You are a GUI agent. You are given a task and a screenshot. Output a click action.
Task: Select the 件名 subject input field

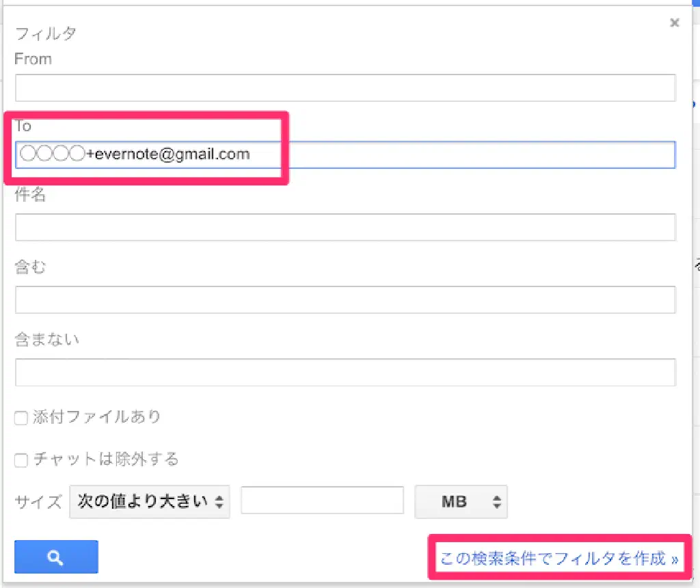(345, 227)
